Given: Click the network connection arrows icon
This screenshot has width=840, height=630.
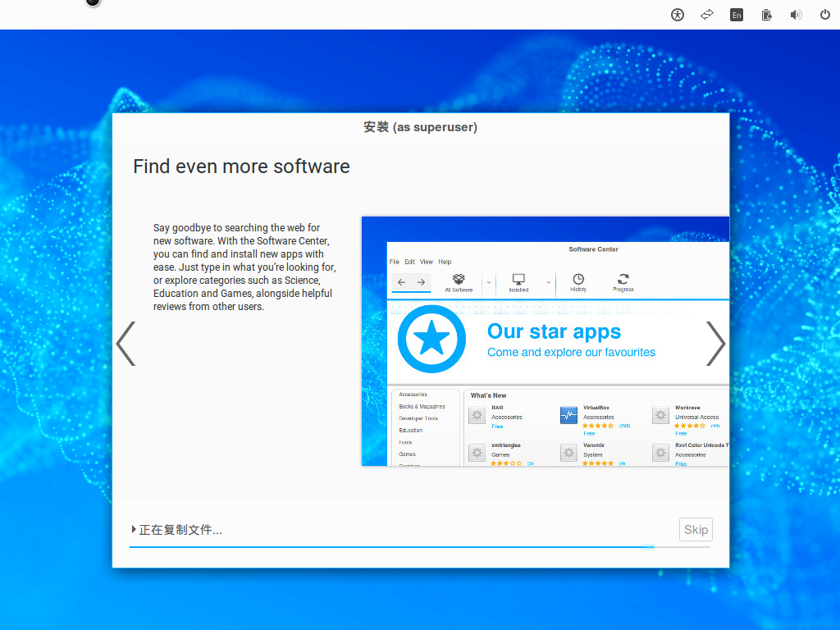Looking at the screenshot, I should pos(707,15).
